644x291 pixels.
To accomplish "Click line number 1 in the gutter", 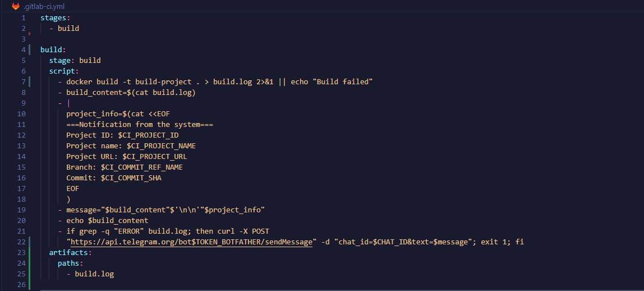I will click(x=24, y=17).
